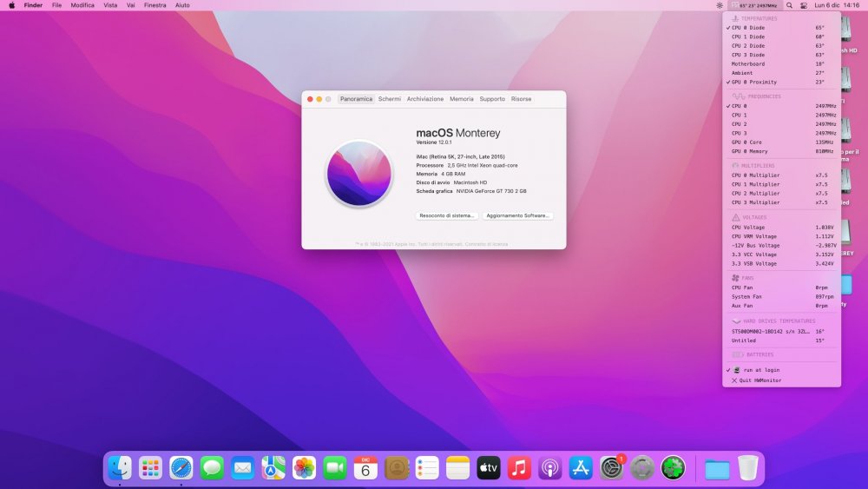Click the System Fan 897rpm entry
The width and height of the screenshot is (868, 489).
[x=781, y=296]
